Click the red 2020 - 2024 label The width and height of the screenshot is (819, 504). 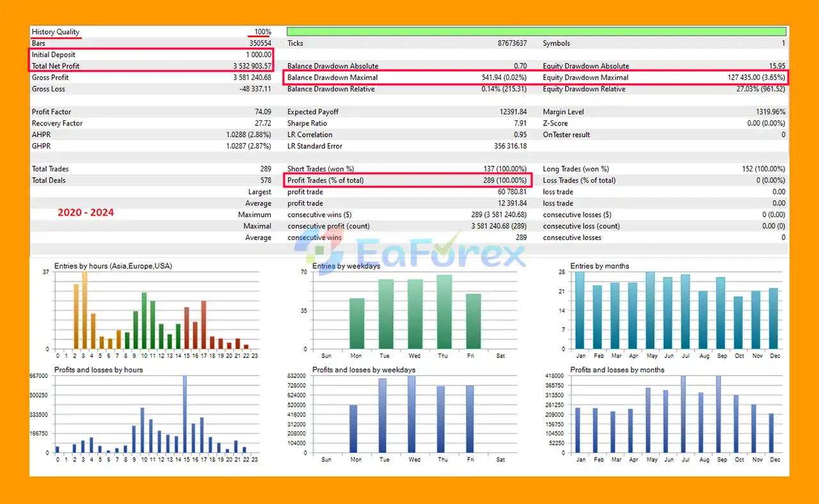(x=86, y=212)
